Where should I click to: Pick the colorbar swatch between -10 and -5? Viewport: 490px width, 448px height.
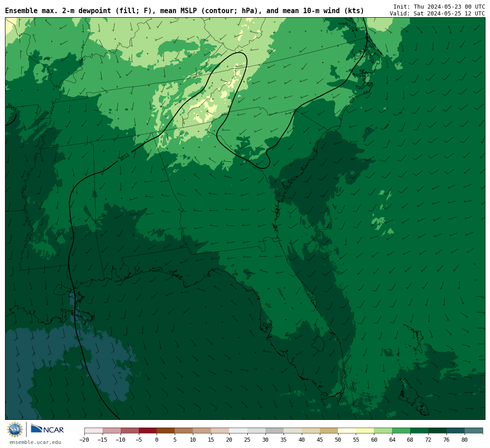[130, 431]
